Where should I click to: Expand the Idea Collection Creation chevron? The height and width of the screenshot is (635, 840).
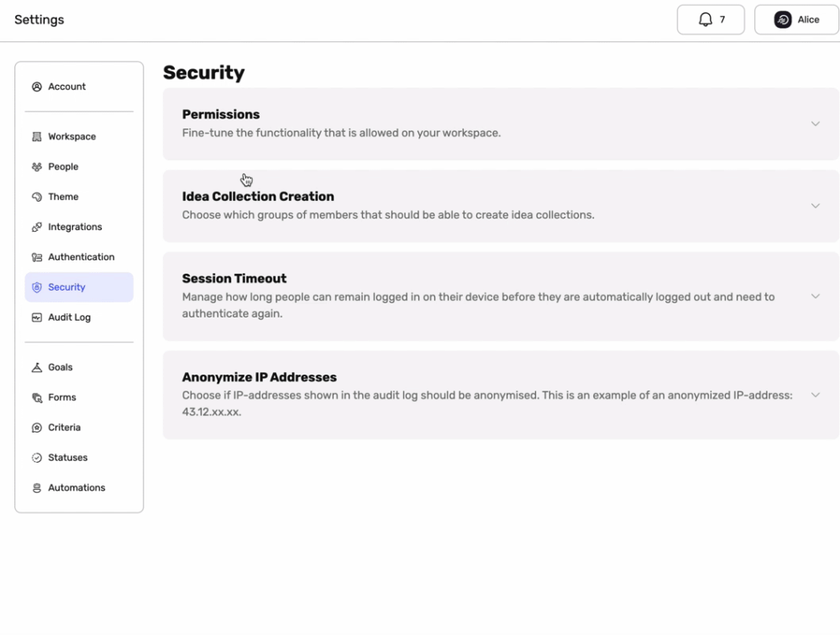[x=816, y=206]
